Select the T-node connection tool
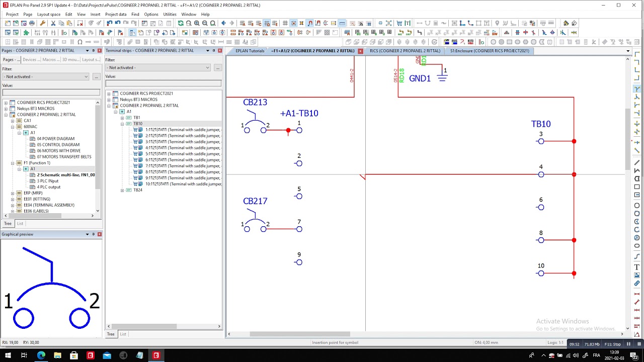 [x=637, y=88]
